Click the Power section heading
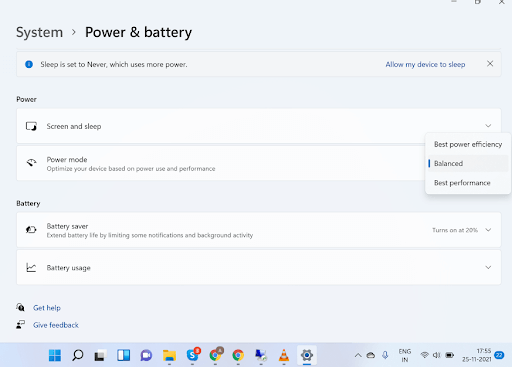 coord(26,99)
